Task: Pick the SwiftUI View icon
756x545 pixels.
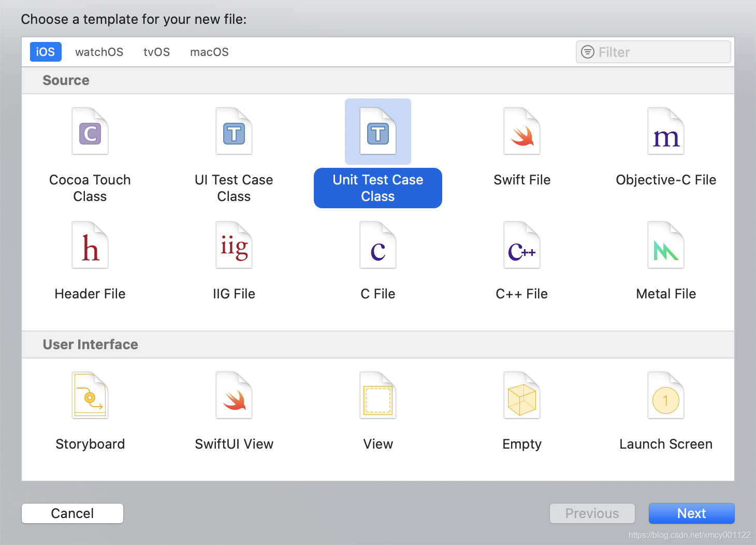Action: (234, 395)
